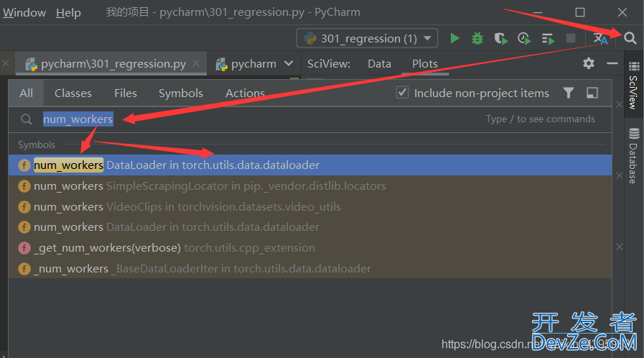Switch to the All search tab
Screen dimensions: 644x358
point(27,93)
